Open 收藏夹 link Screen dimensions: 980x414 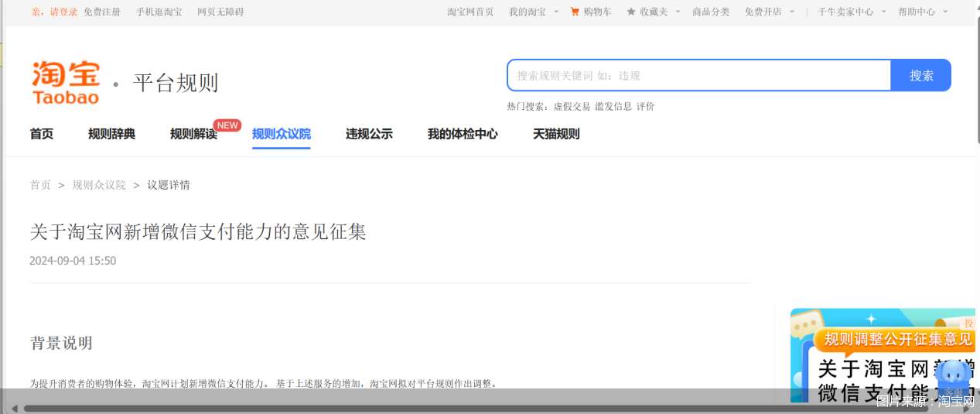point(654,12)
